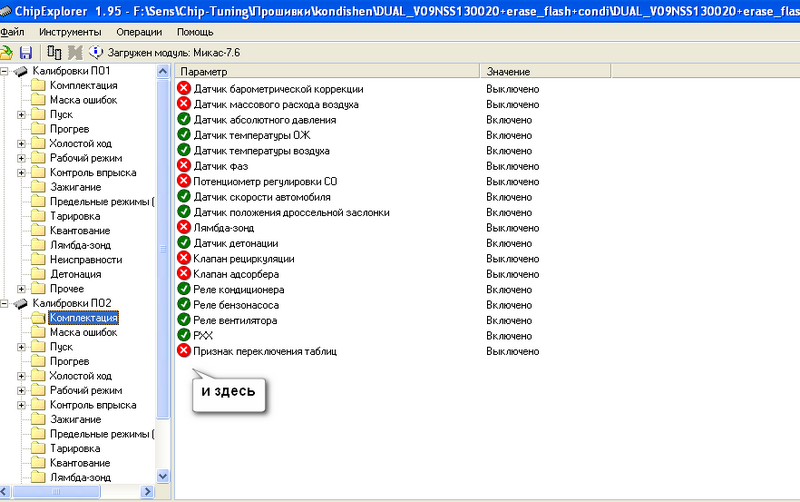Click the green check icon for Датчик детонации

[x=184, y=243]
